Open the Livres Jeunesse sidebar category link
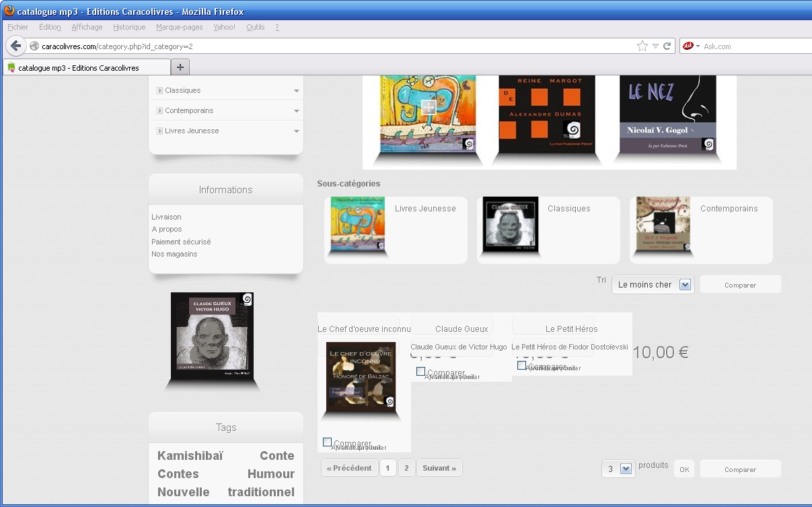 click(192, 131)
